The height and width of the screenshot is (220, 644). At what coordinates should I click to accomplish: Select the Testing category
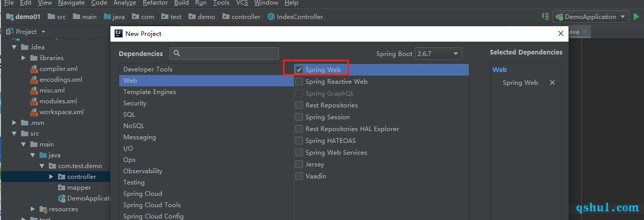[206, 182]
